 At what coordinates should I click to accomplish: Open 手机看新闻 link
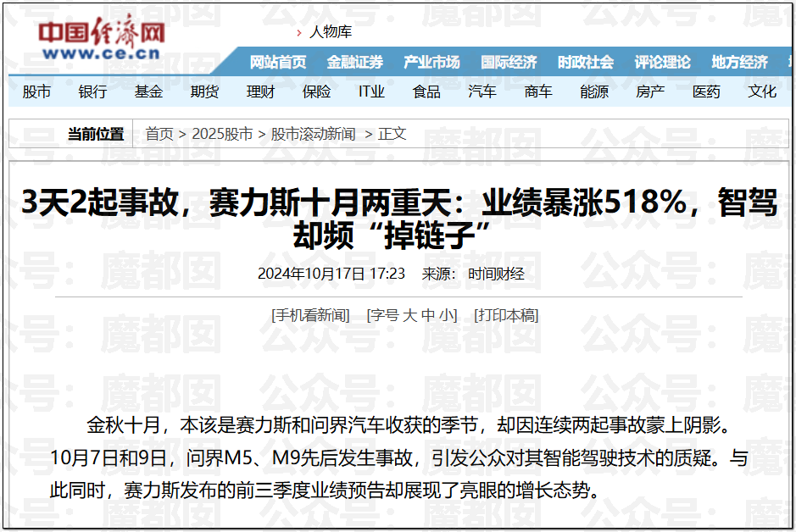click(x=310, y=315)
